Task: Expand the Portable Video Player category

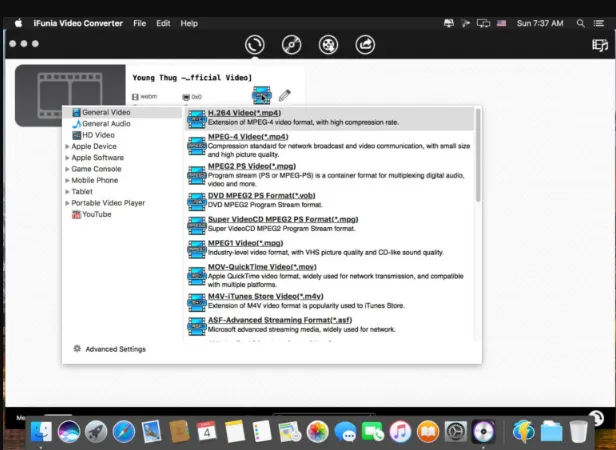Action: (x=105, y=203)
